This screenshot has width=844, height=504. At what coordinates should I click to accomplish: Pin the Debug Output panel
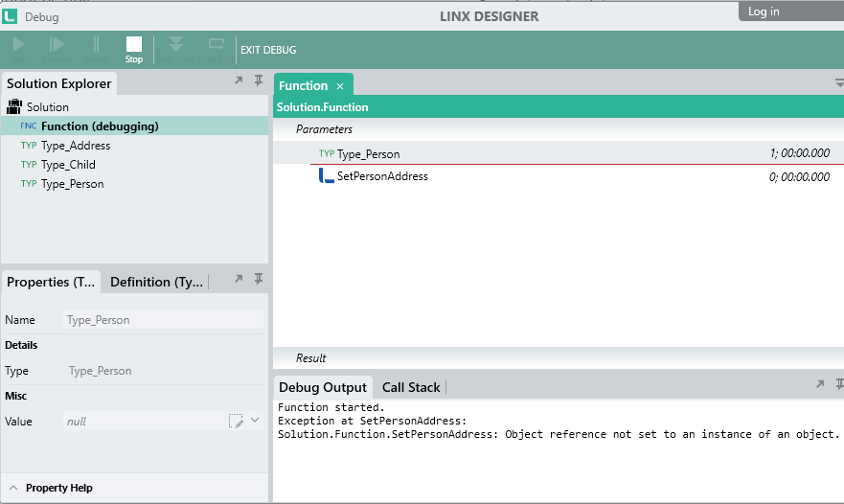point(839,384)
